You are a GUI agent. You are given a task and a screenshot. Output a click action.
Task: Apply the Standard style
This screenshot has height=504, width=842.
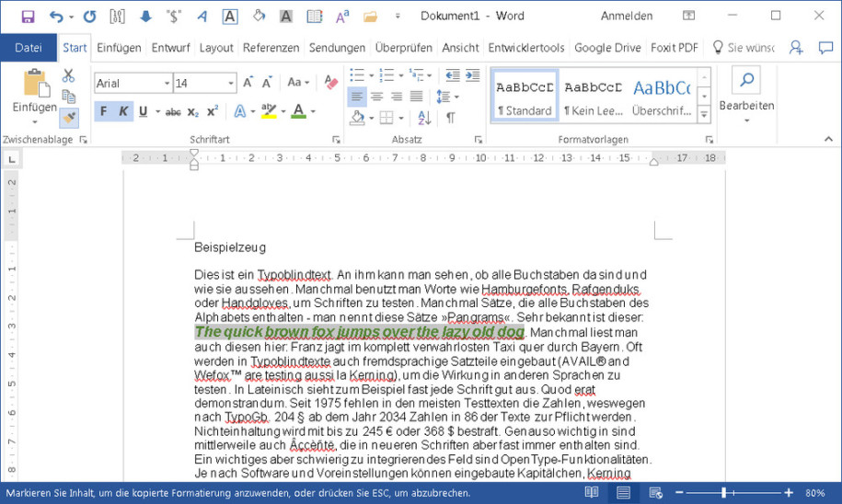[x=525, y=97]
